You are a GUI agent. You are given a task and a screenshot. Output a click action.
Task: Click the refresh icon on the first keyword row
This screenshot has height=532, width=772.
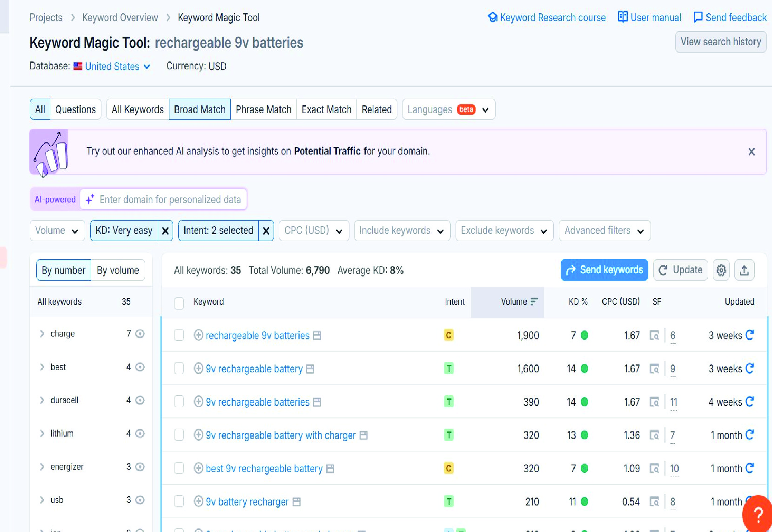[x=750, y=336]
